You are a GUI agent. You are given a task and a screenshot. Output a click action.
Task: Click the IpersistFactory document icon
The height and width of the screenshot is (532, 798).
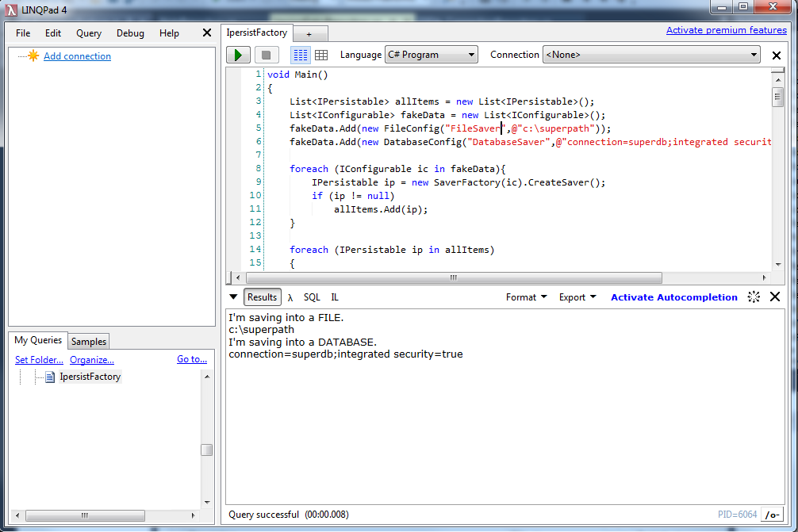[x=50, y=377]
